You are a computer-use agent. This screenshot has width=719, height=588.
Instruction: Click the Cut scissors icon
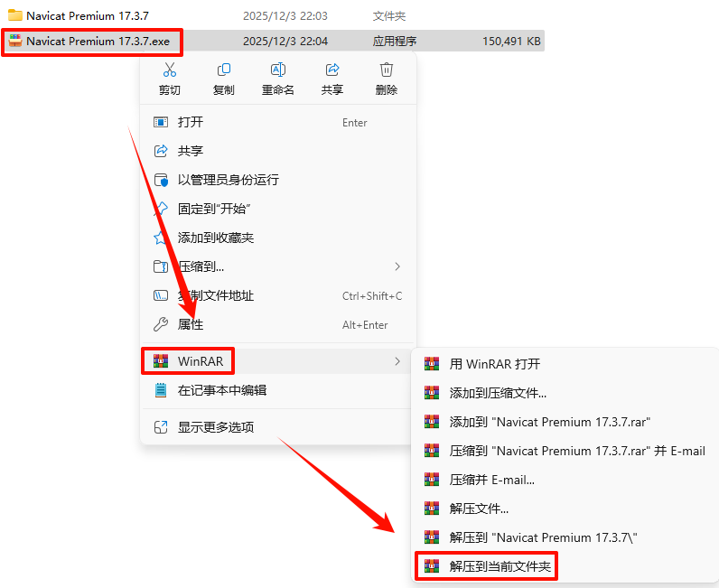point(170,70)
